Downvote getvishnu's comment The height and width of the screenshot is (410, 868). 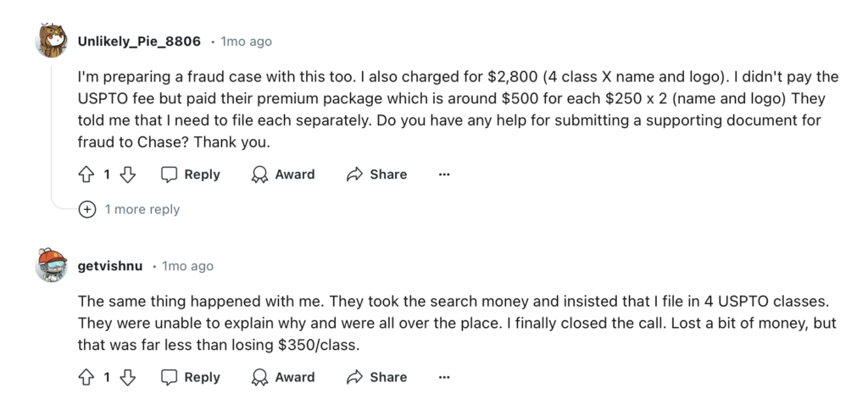(127, 377)
